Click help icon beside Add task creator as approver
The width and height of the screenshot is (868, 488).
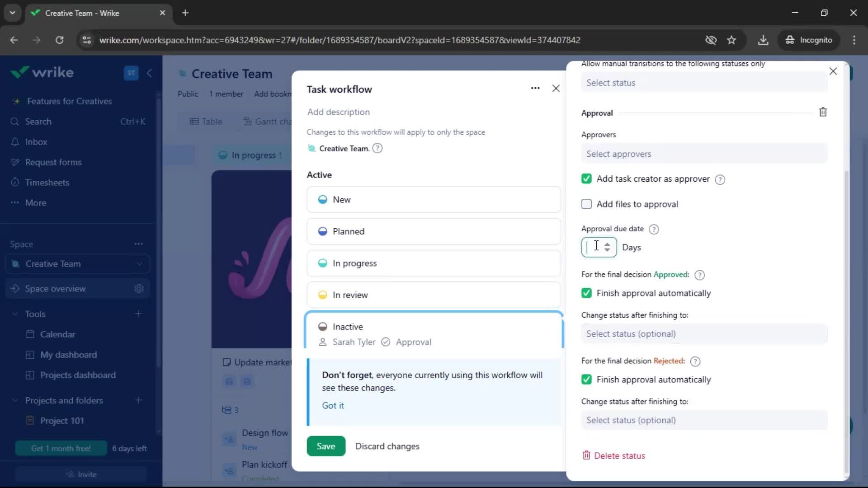(x=720, y=180)
